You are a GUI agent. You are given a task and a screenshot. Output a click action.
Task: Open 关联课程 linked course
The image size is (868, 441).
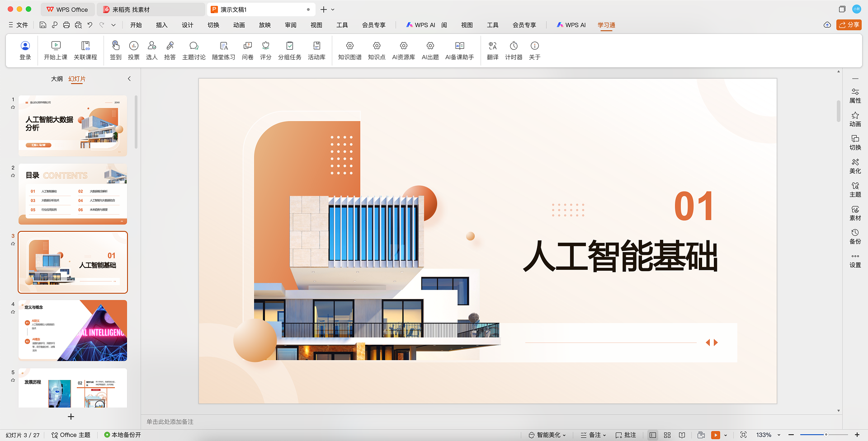pos(85,50)
